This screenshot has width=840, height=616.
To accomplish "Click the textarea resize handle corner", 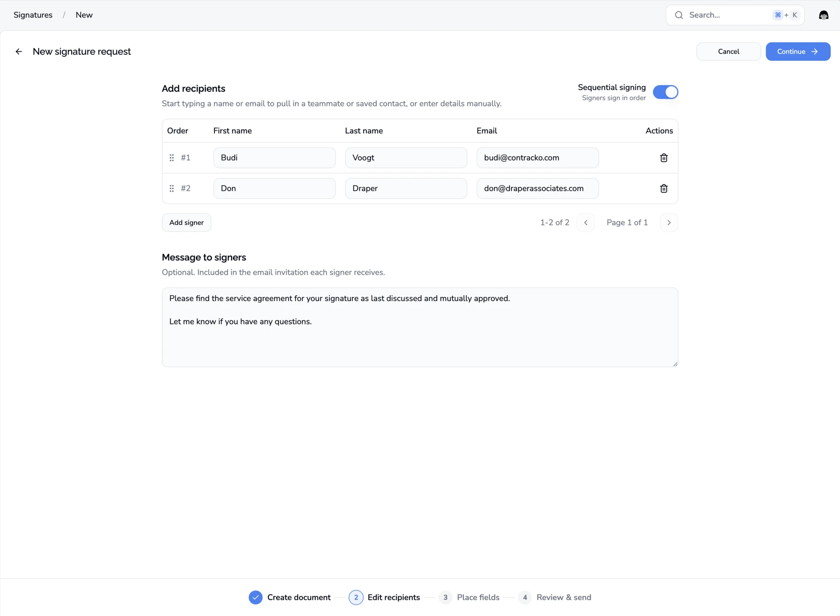I will point(675,364).
